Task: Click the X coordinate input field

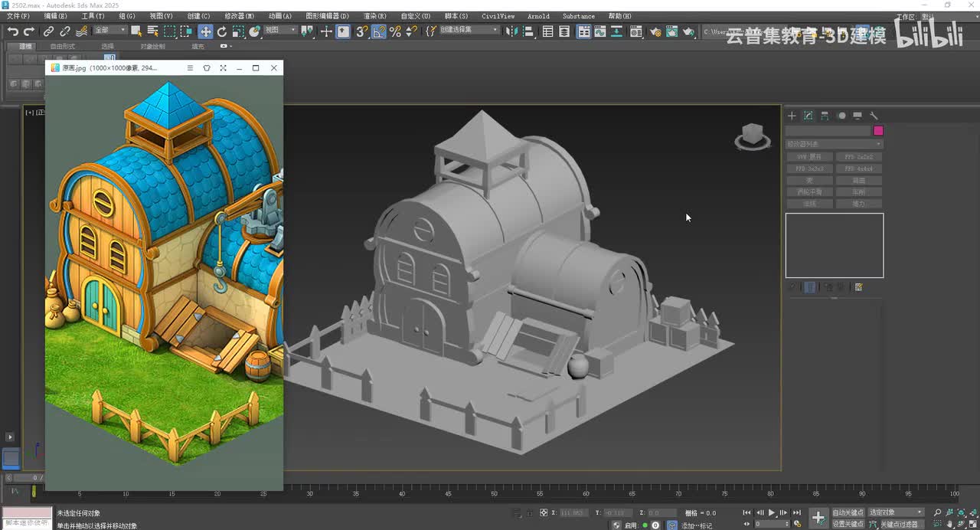Action: point(573,513)
